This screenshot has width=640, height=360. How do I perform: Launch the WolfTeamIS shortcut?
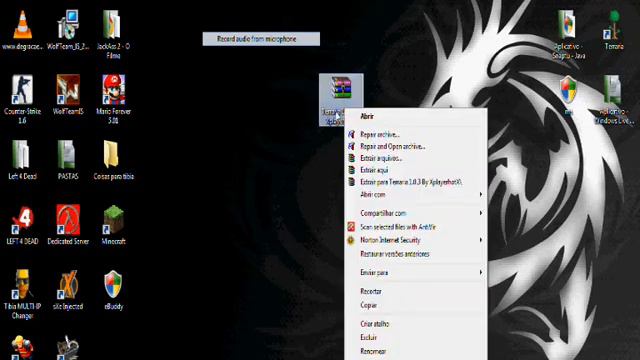click(x=68, y=90)
